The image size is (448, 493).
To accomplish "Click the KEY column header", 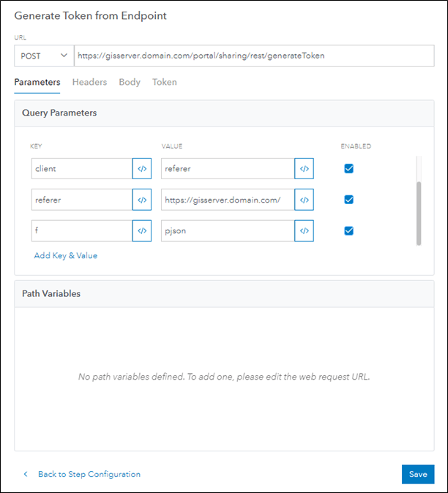I will pyautogui.click(x=36, y=146).
